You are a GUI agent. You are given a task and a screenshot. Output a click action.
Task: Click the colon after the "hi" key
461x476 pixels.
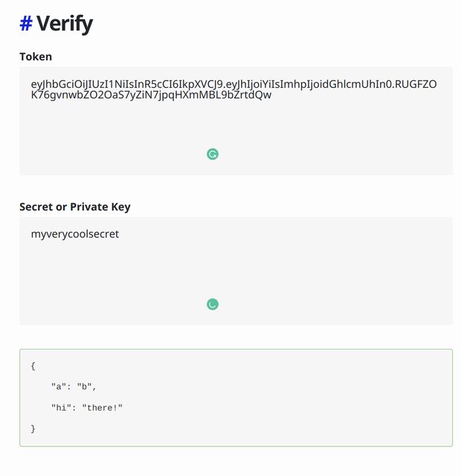pyautogui.click(x=73, y=408)
